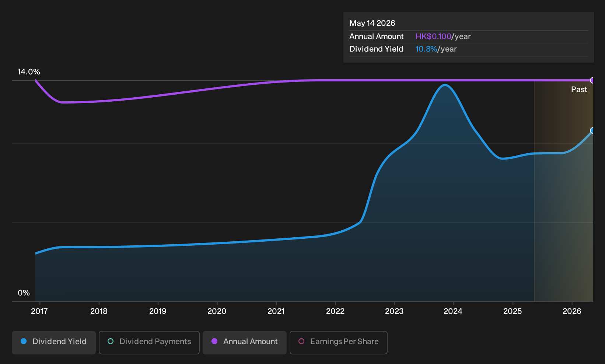Toggle the Dividend Yield legend series
The width and height of the screenshot is (605, 364).
54,343
